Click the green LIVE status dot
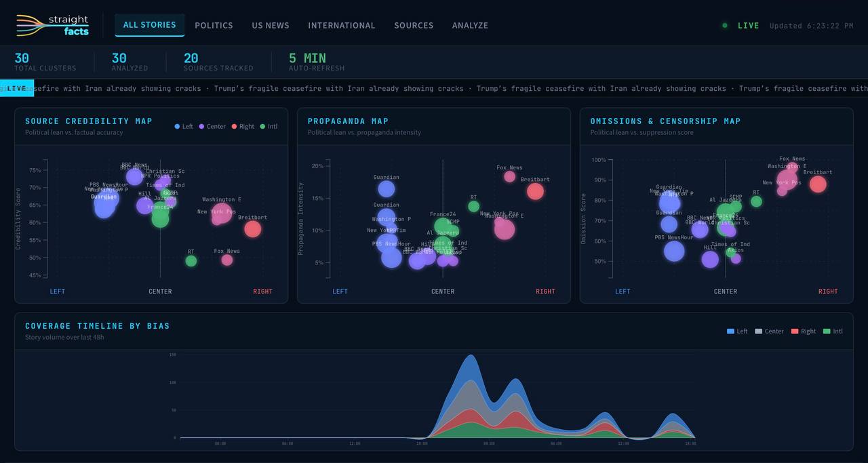868x463 pixels. point(725,26)
